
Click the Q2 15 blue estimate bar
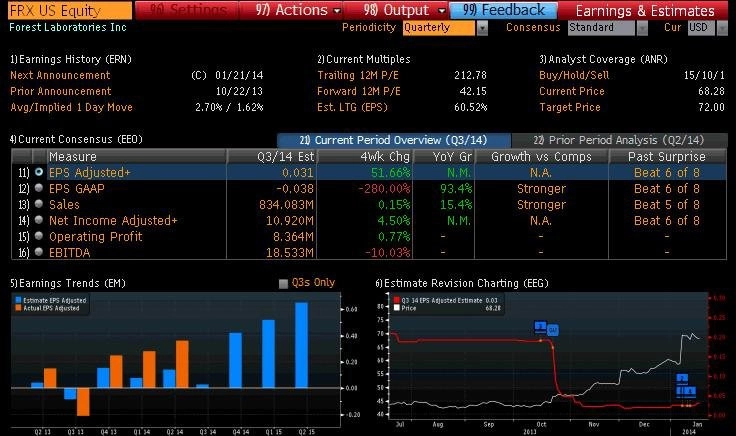pos(301,345)
